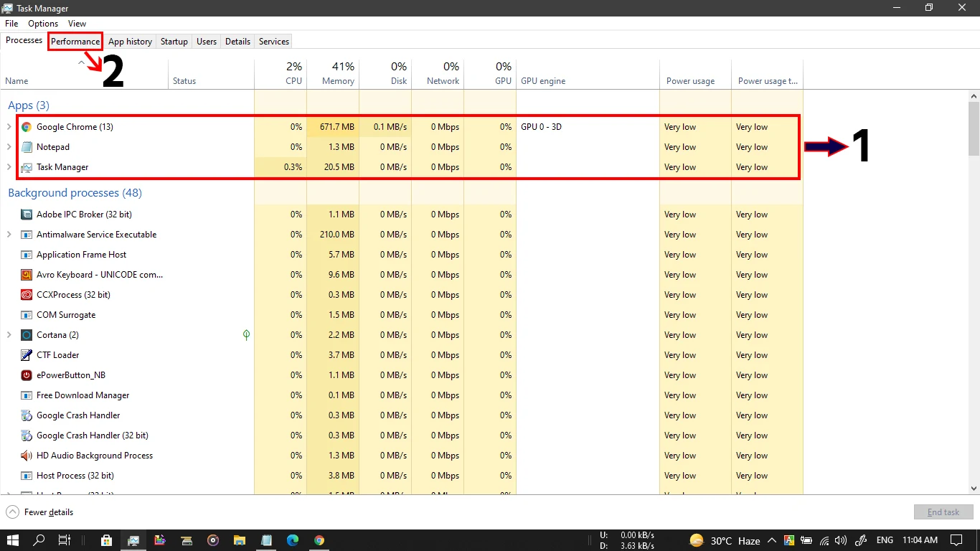Image resolution: width=980 pixels, height=551 pixels.
Task: Click the "0.1 MB/s" disk value for Chrome
Action: [390, 127]
